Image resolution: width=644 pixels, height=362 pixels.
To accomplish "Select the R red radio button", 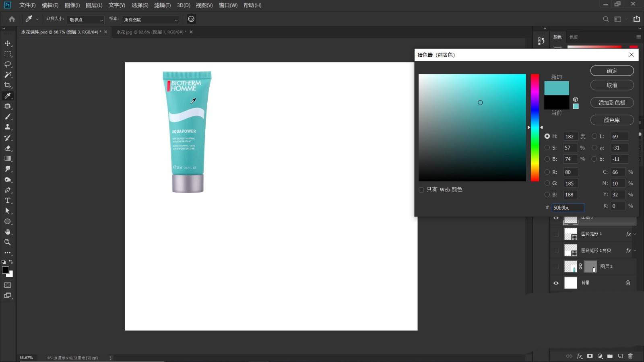I will pyautogui.click(x=547, y=172).
